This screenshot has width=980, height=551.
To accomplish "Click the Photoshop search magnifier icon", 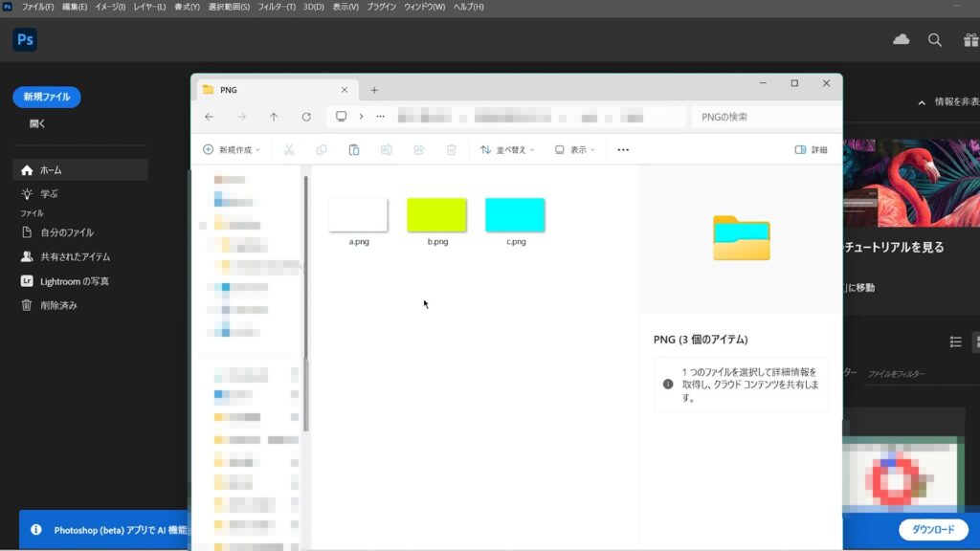I will (x=934, y=40).
